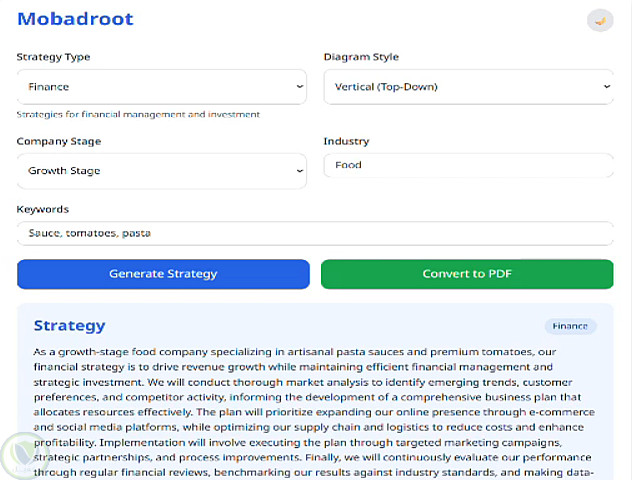This screenshot has height=480, width=632.
Task: Click the financial management helper text
Action: pyautogui.click(x=138, y=114)
